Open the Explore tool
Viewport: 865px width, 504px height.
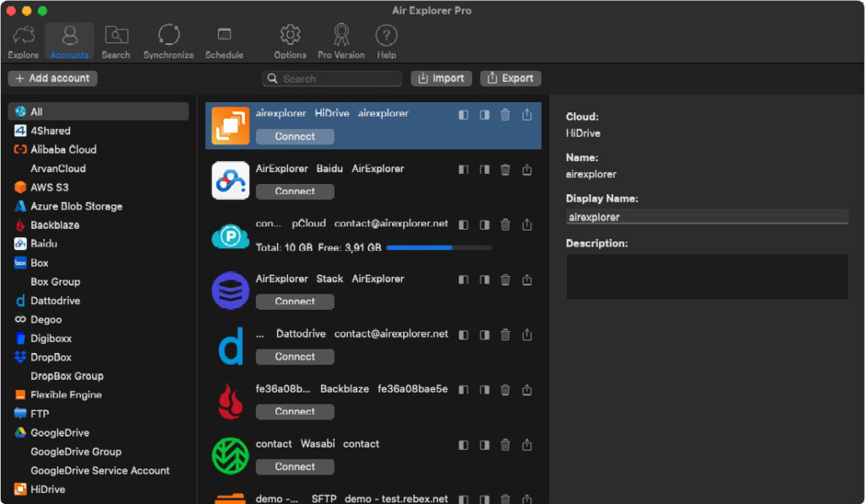point(23,40)
